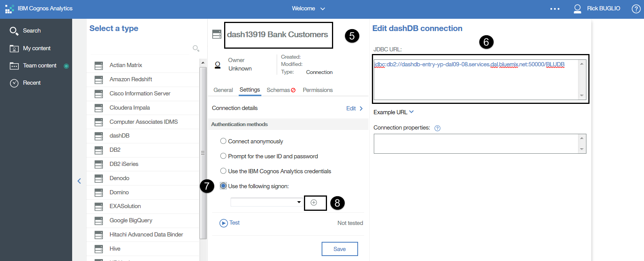Screen dimensions: 644x261
Task: Click the Cloudera Impala database icon
Action: [99, 108]
